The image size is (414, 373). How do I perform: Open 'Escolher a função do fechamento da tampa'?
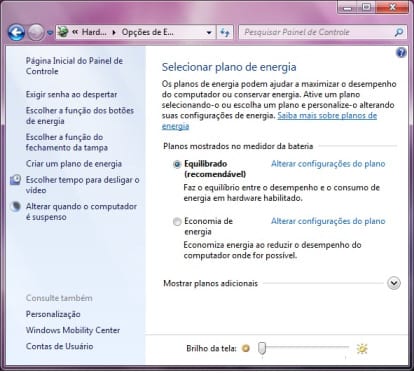click(67, 142)
